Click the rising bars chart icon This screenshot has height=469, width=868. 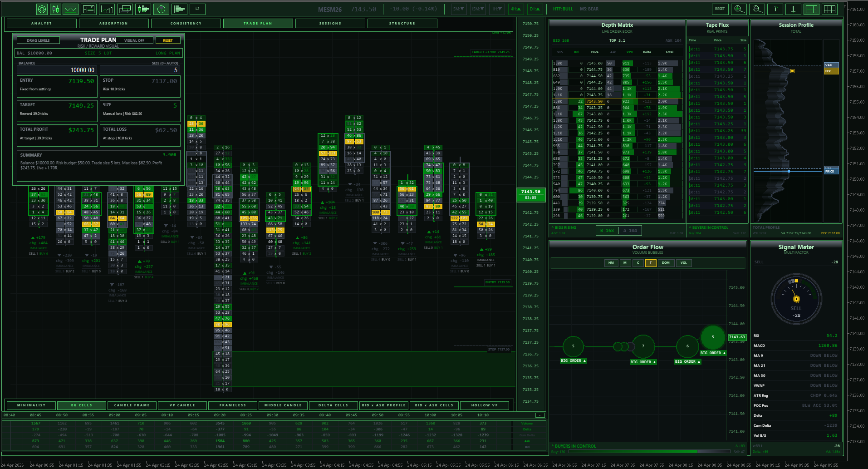coord(107,9)
